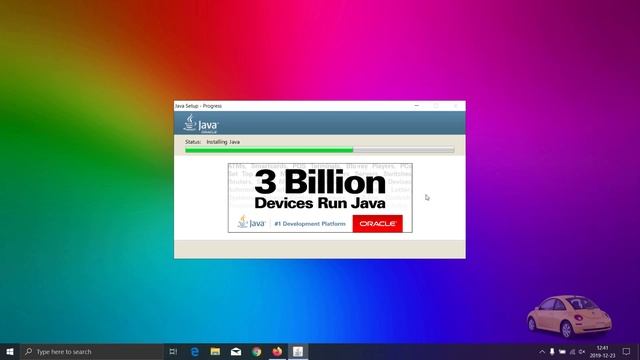
Task: Click the 'Installing Java' status text
Action: pos(223,142)
